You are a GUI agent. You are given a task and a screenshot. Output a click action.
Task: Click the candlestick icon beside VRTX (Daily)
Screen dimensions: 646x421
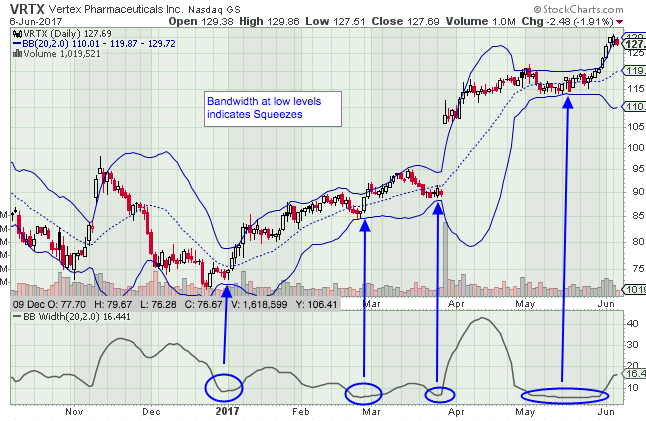[x=17, y=34]
